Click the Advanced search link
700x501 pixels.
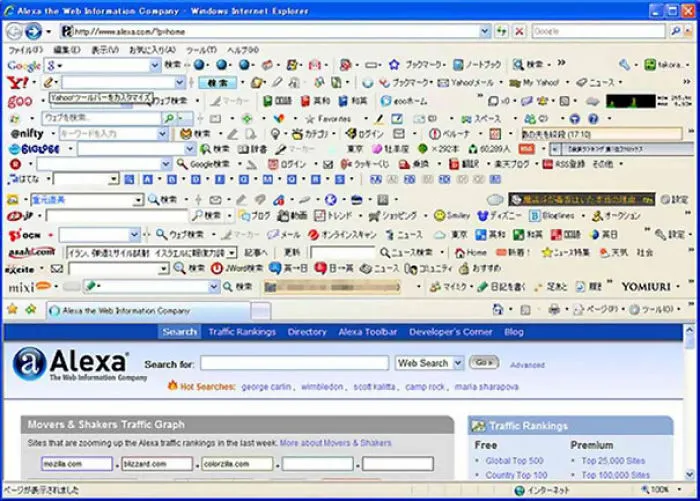pyautogui.click(x=527, y=365)
